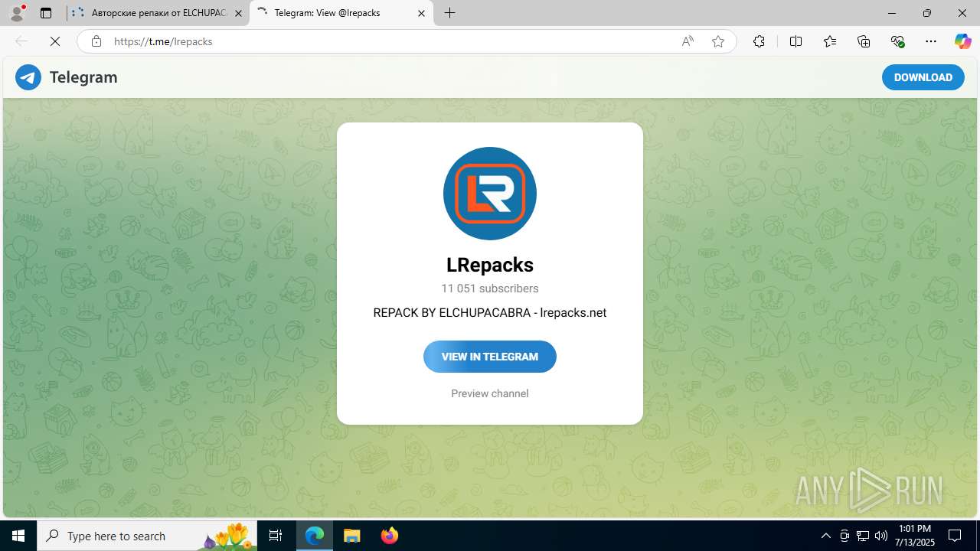Open Task View on taskbar

point(276,536)
